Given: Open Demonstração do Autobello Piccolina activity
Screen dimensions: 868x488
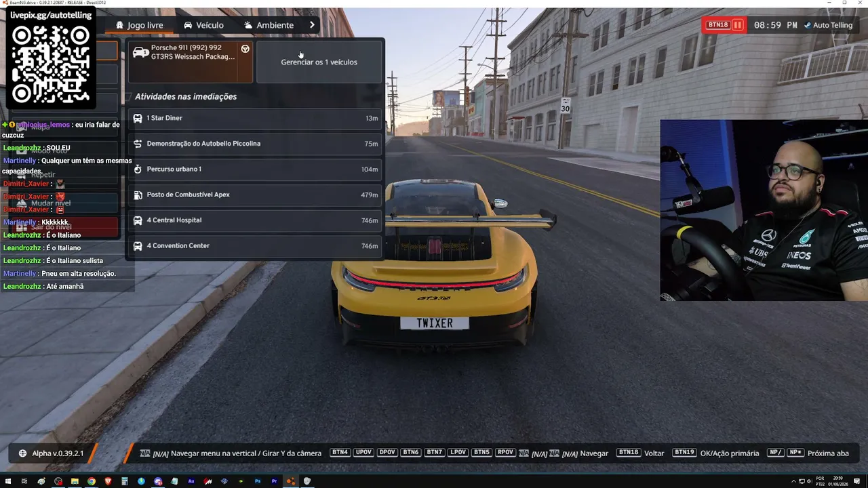Looking at the screenshot, I should [x=255, y=144].
